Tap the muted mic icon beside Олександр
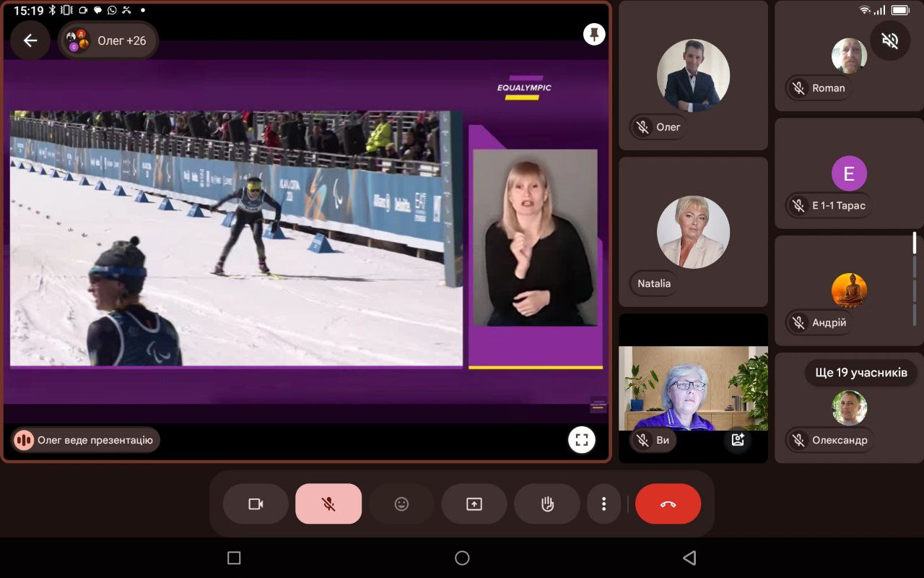This screenshot has height=578, width=924. [798, 440]
